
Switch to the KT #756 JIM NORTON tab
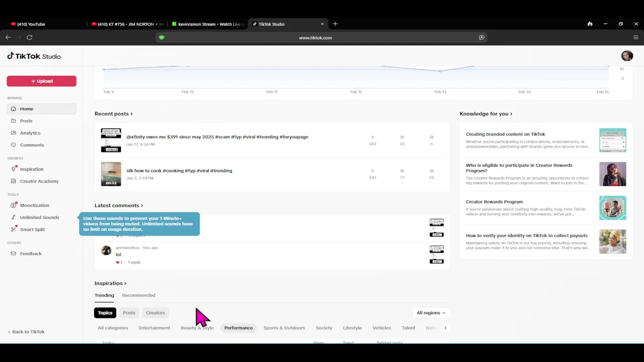(x=128, y=24)
